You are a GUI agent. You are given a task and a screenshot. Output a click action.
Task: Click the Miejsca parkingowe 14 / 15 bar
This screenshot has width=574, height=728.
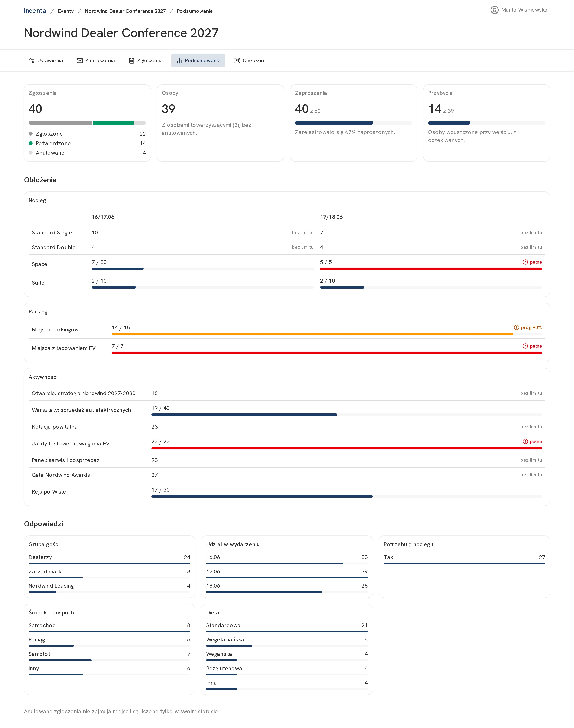point(327,334)
